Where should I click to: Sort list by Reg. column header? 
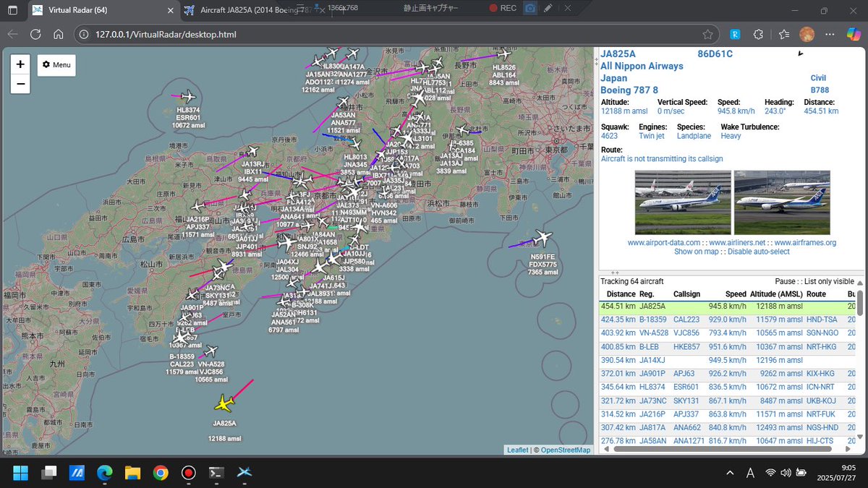pos(647,294)
